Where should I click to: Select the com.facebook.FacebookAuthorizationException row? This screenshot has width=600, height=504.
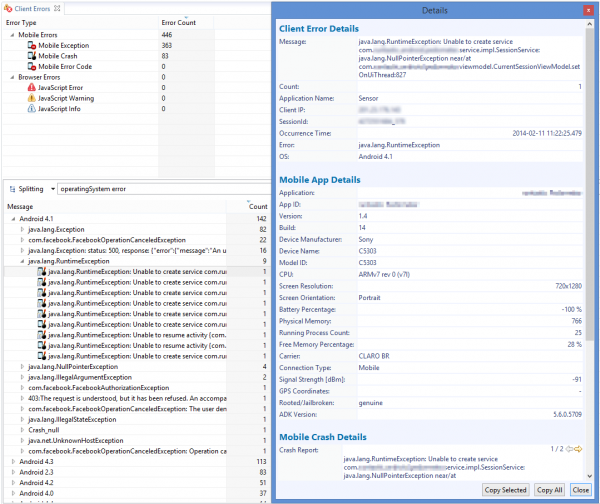(137, 388)
